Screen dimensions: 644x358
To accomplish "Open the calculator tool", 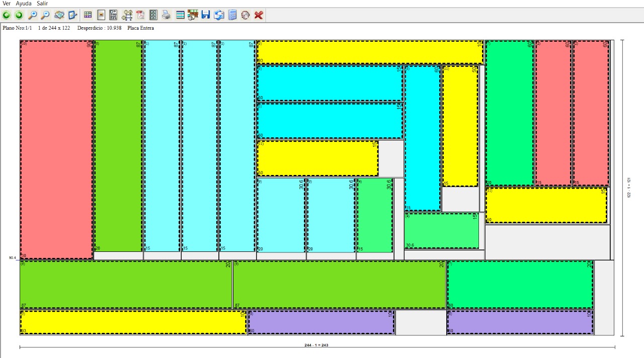I will click(232, 15).
